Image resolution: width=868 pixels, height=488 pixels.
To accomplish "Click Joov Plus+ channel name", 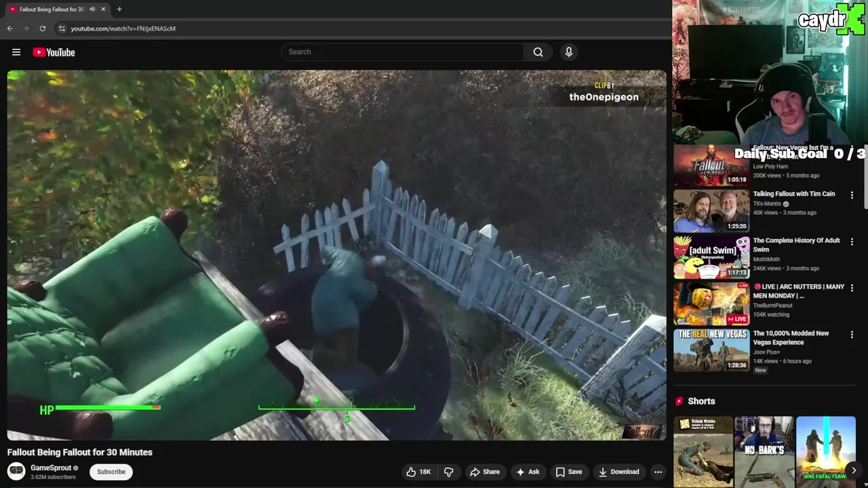I will tap(767, 352).
